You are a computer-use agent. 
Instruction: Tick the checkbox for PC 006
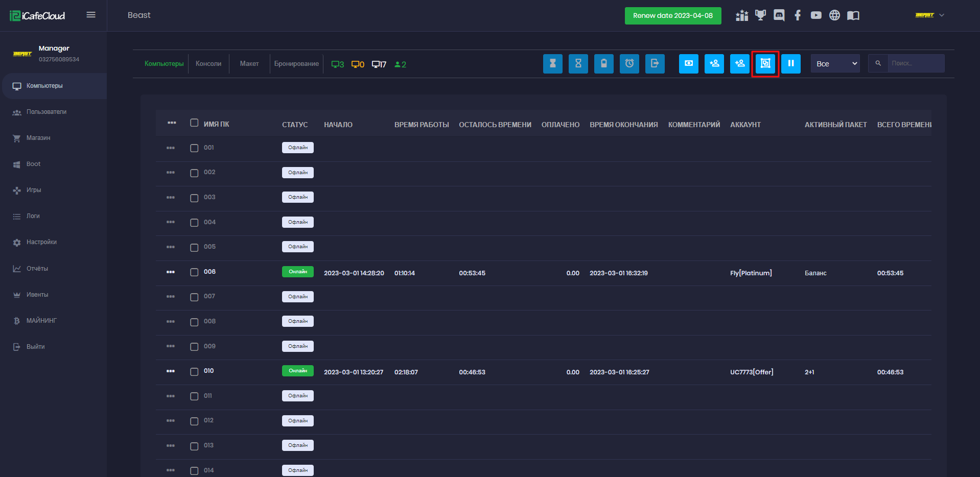[x=194, y=272]
